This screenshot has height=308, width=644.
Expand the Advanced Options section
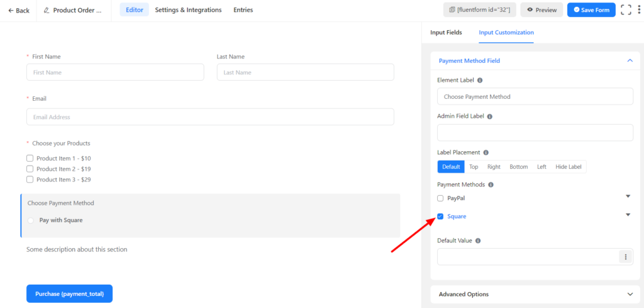click(x=630, y=294)
